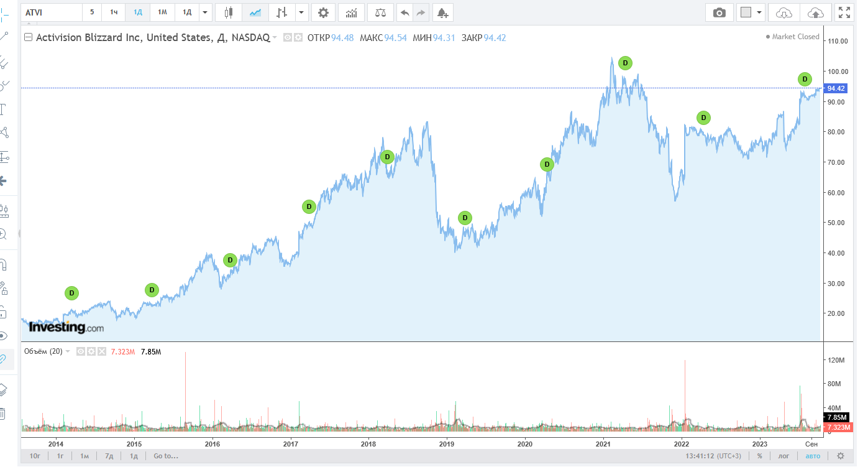Collapse the chart legend box
This screenshot has width=868, height=472.
tap(28, 37)
